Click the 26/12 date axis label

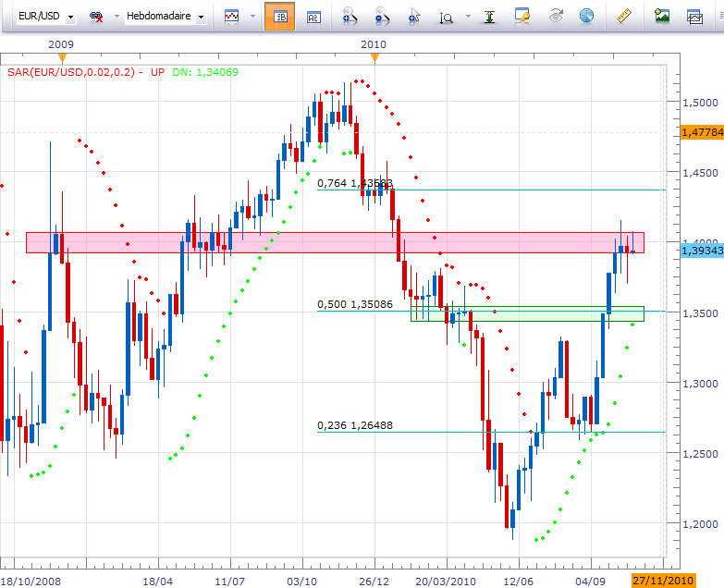click(x=374, y=582)
